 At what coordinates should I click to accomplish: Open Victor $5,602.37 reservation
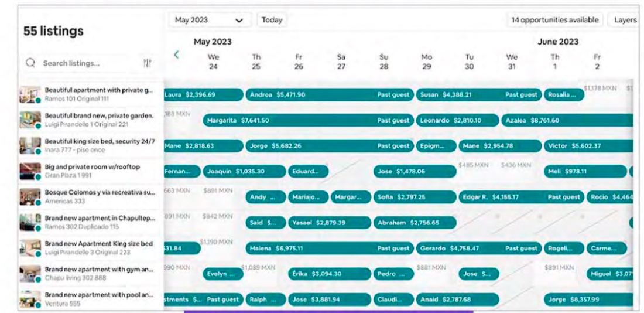click(588, 146)
